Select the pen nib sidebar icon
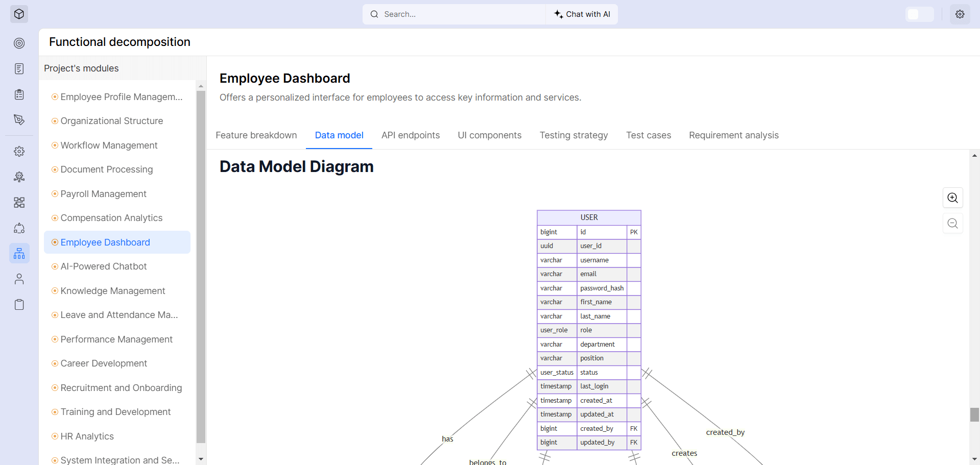980x465 pixels. (19, 119)
